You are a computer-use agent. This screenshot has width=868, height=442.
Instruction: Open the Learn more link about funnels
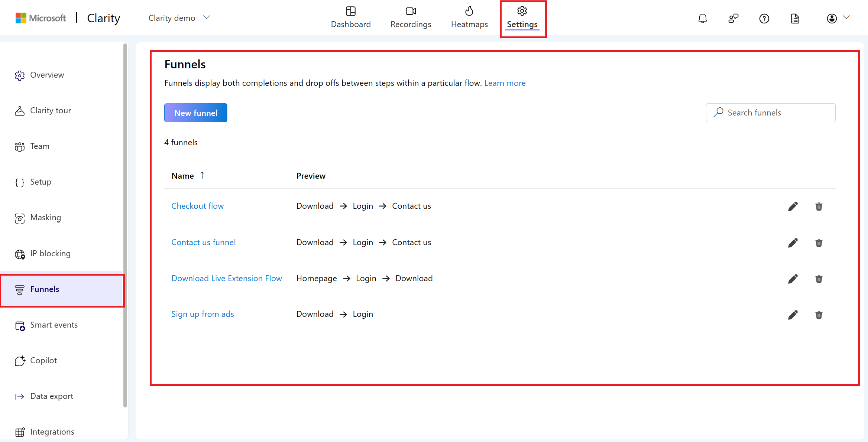point(505,83)
